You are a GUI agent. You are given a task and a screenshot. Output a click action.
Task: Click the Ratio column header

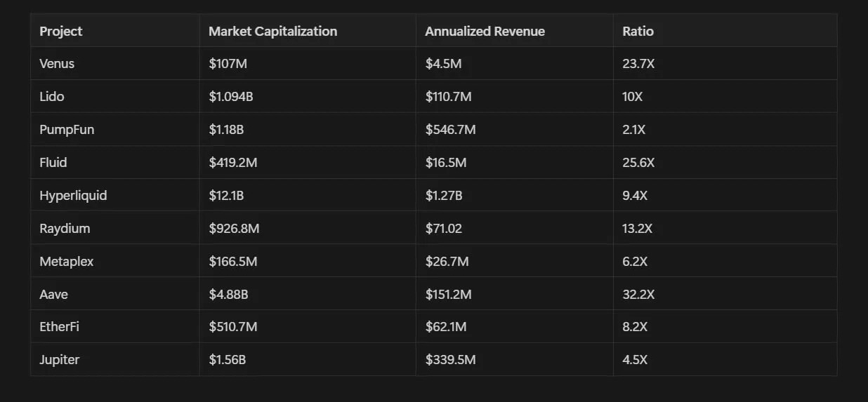point(638,31)
